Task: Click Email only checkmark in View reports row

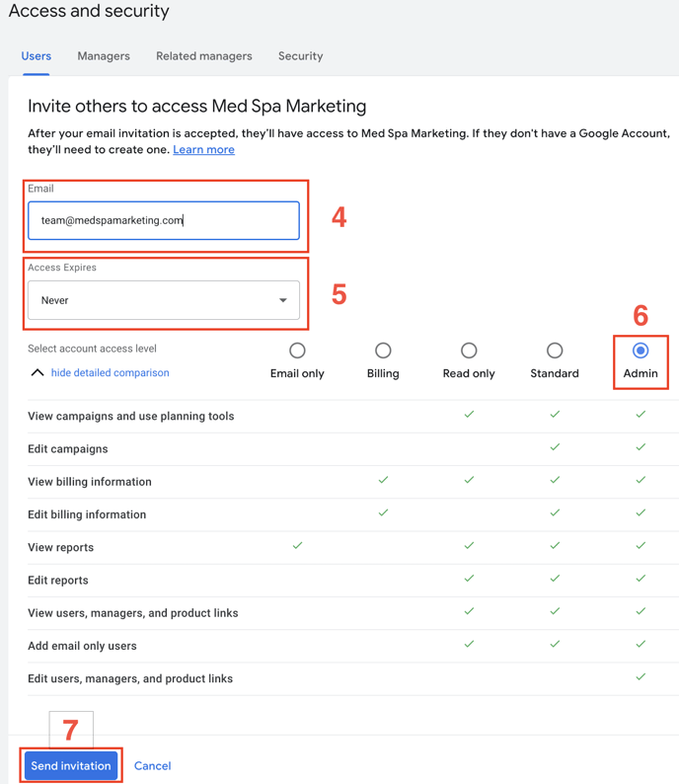Action: click(x=297, y=546)
